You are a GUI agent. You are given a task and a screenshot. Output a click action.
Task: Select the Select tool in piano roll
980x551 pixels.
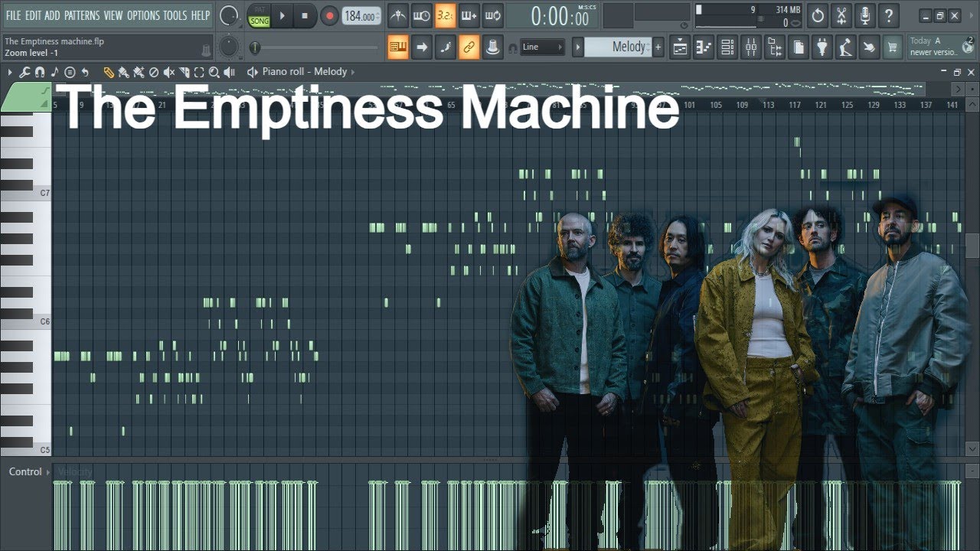click(x=199, y=72)
